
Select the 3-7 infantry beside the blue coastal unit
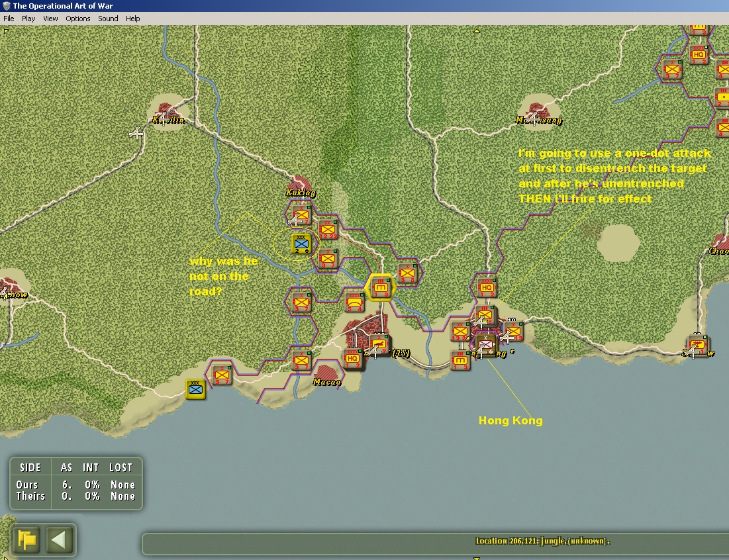(x=222, y=375)
